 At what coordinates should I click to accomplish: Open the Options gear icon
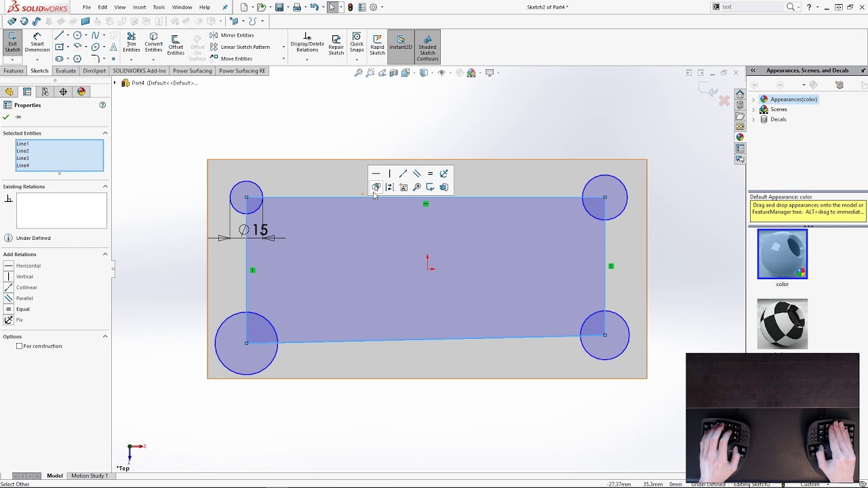[x=374, y=7]
